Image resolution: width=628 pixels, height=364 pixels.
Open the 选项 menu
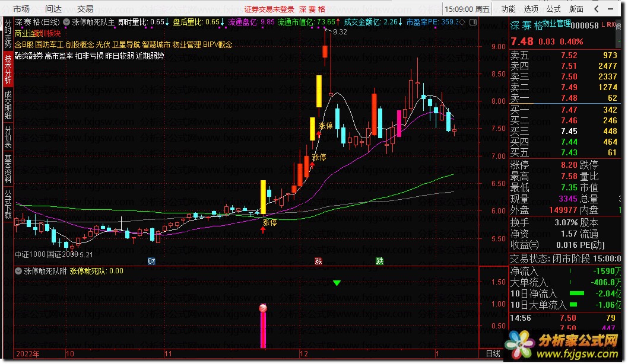(531, 9)
